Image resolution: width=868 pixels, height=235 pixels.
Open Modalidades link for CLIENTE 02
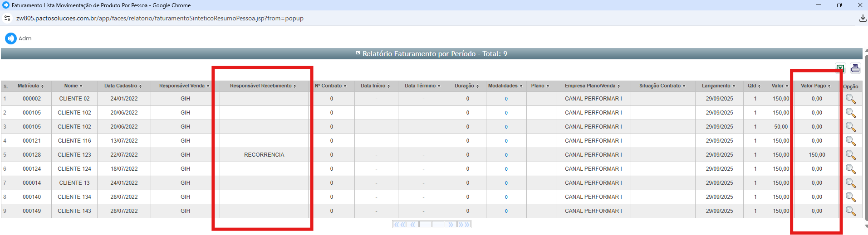tap(506, 99)
